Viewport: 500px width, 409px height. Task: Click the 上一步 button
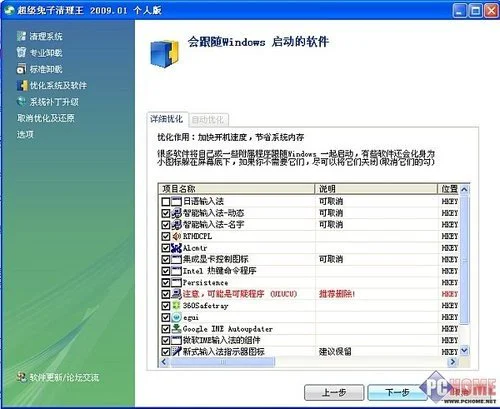pos(334,393)
